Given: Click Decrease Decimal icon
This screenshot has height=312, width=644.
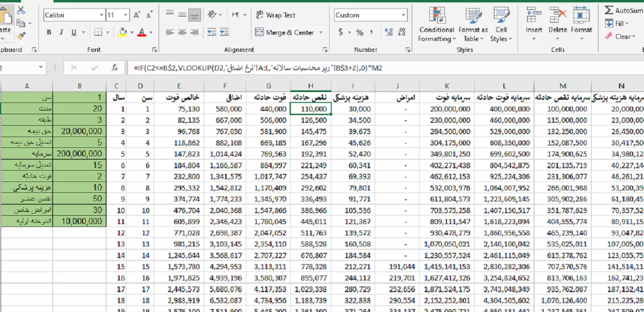Looking at the screenshot, I should click(402, 32).
